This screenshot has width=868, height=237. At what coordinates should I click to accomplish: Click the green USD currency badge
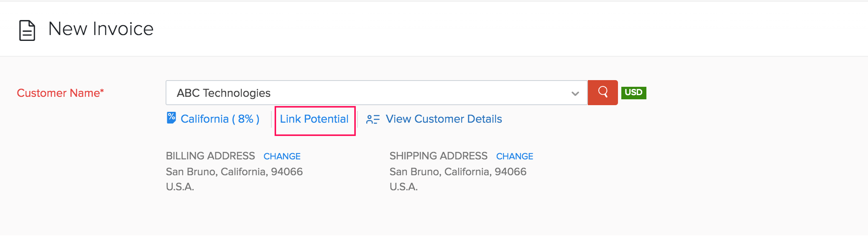pyautogui.click(x=633, y=93)
